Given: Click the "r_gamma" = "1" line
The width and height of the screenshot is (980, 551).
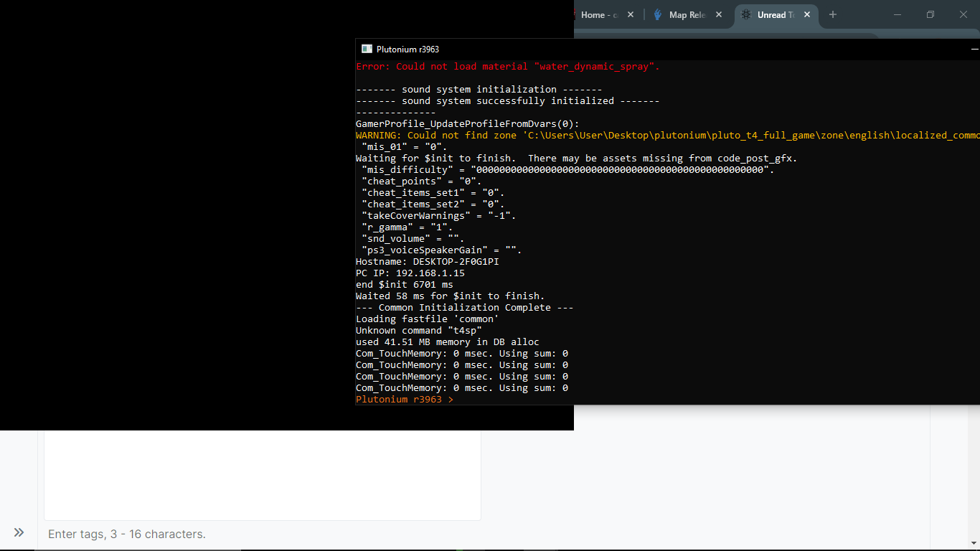Looking at the screenshot, I should [x=407, y=227].
